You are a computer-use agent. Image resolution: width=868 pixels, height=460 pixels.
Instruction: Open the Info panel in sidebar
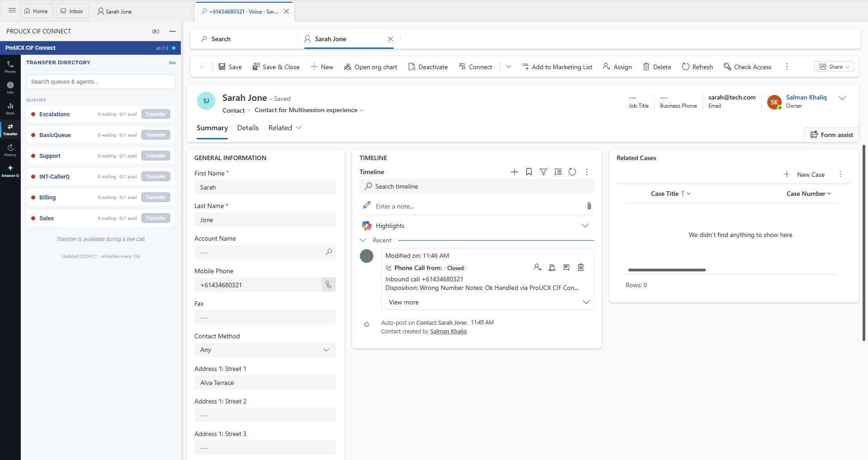[x=10, y=87]
